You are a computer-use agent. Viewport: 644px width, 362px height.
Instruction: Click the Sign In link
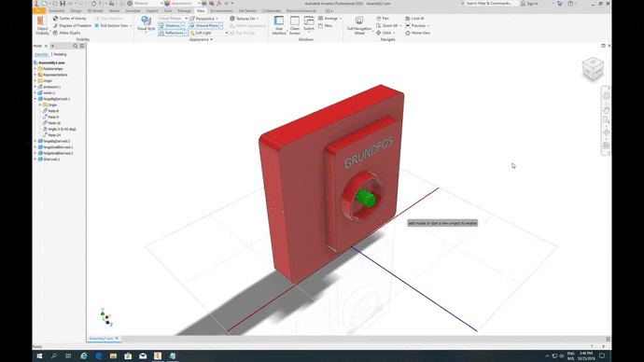529,4
